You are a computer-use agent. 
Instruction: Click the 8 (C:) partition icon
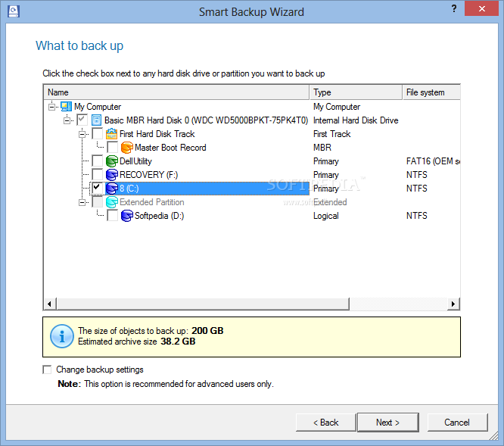pyautogui.click(x=111, y=189)
